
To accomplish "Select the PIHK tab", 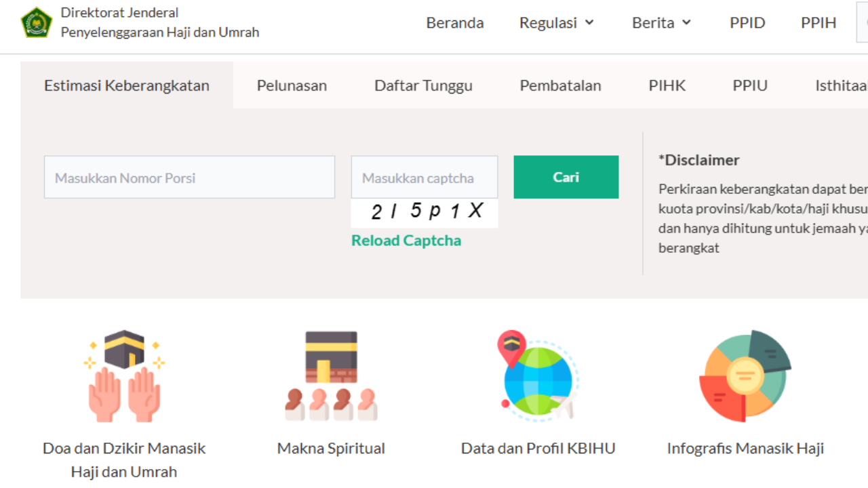I will (667, 85).
